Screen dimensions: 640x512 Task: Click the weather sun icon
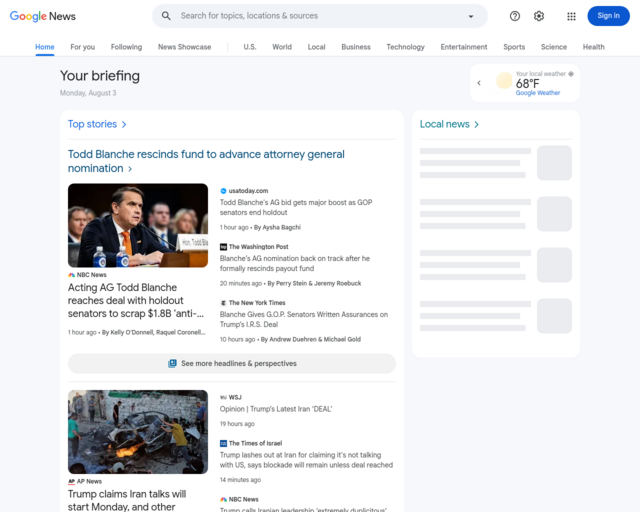[504, 80]
